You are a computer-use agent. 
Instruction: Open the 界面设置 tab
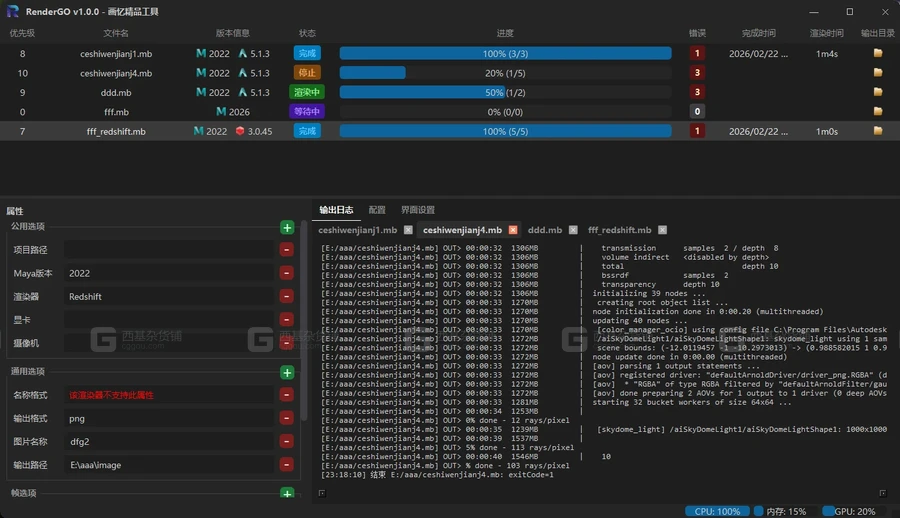tap(418, 210)
